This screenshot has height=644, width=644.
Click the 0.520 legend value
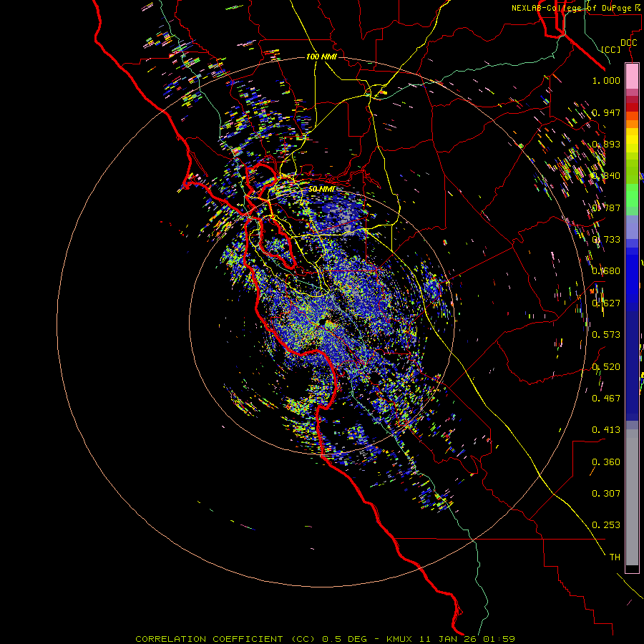tap(606, 367)
